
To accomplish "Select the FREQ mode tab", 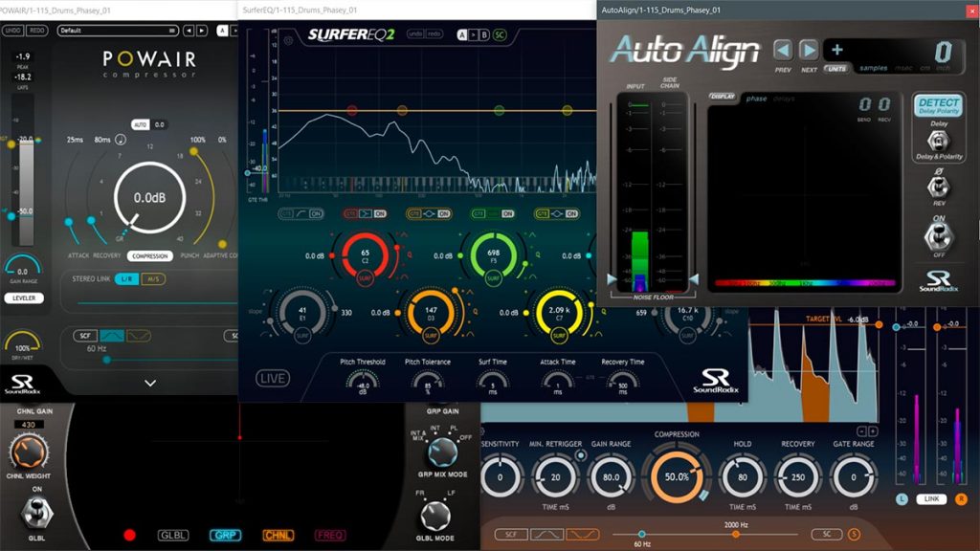I will pos(329,535).
